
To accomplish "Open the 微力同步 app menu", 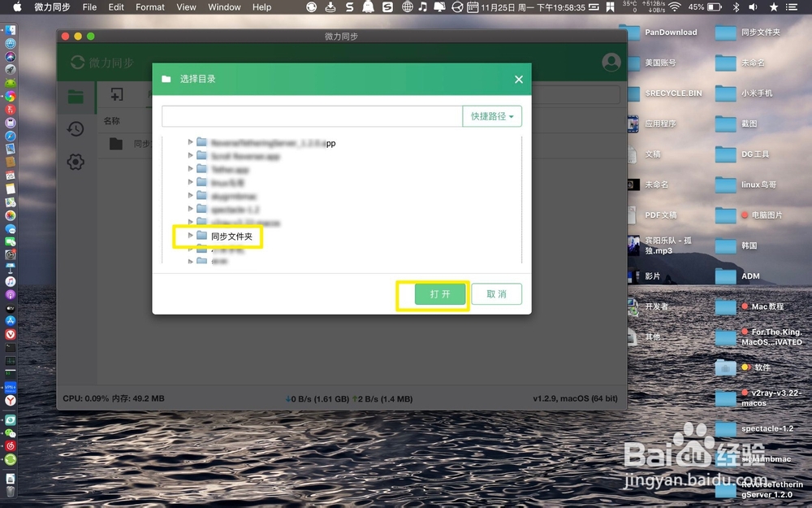I will click(52, 7).
